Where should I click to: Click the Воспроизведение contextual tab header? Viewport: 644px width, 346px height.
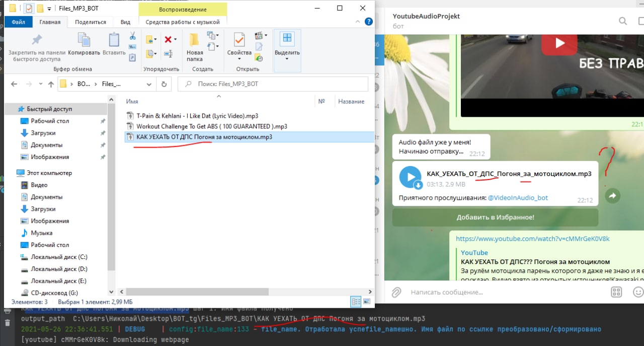[x=183, y=9]
